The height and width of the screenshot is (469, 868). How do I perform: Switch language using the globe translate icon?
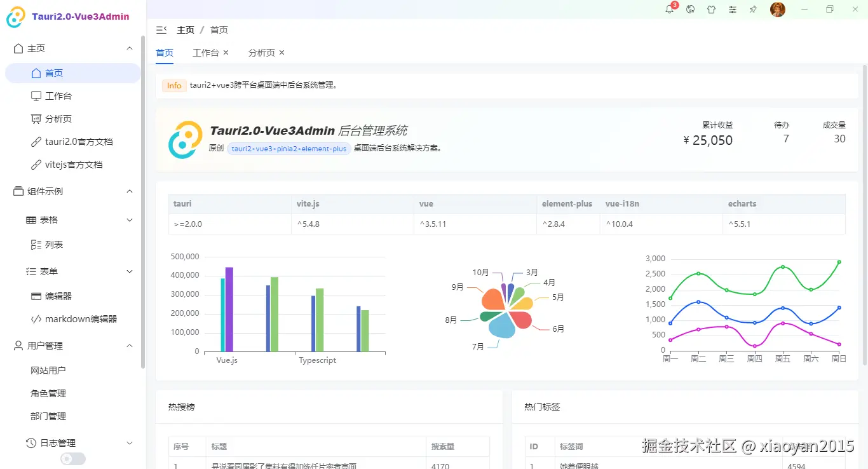coord(691,10)
